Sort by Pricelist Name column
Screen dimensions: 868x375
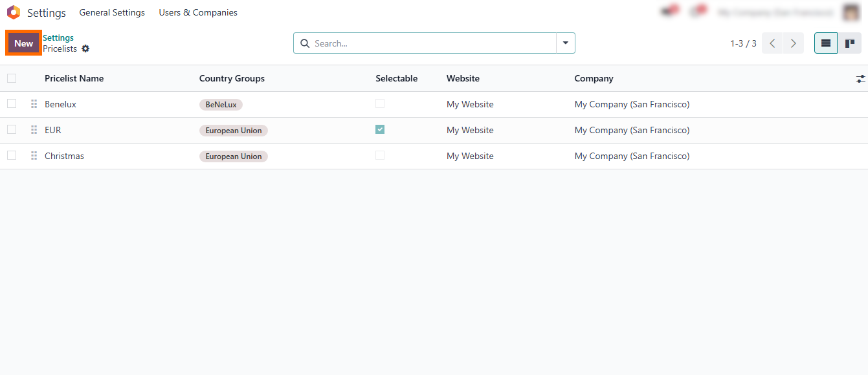point(74,78)
